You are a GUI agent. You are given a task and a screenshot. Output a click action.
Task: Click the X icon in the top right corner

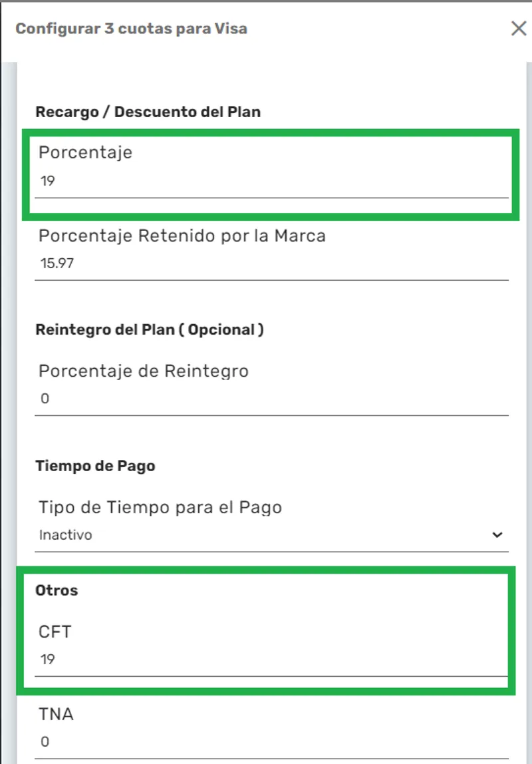click(x=519, y=29)
